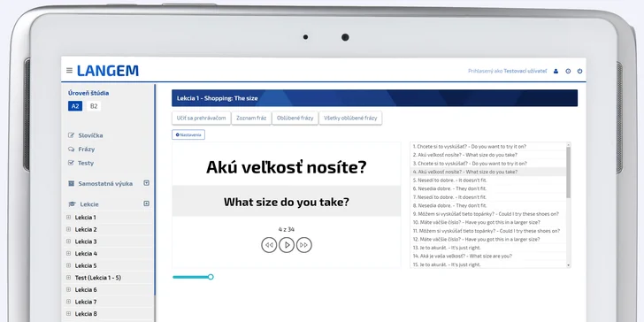Click the 4 z 34 counter
The image size is (644, 322).
coord(287,229)
